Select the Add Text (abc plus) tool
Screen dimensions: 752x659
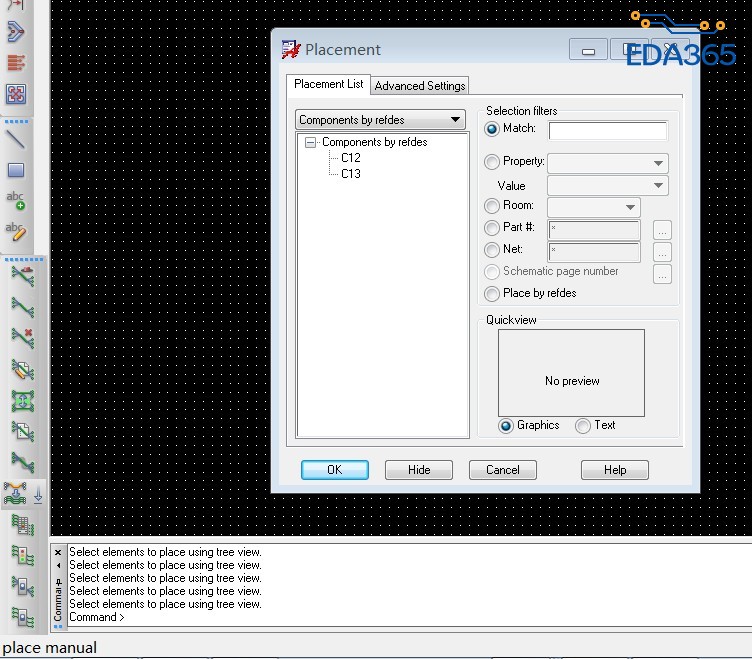pos(16,200)
